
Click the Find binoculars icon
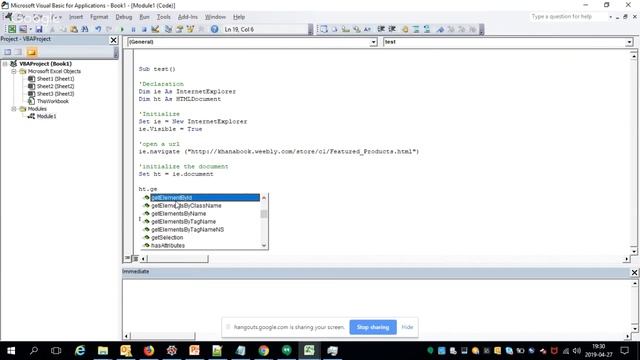point(85,29)
